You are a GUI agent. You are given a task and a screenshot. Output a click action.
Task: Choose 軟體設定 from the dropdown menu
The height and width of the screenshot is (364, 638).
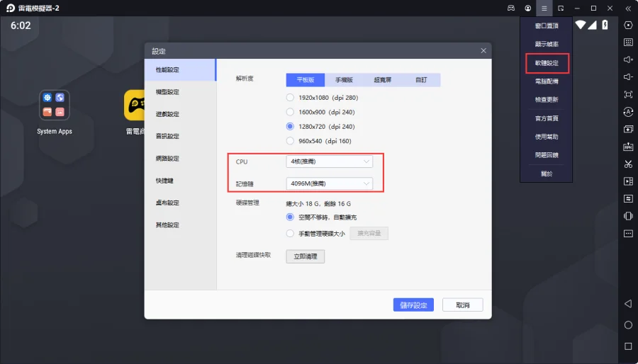coord(547,63)
